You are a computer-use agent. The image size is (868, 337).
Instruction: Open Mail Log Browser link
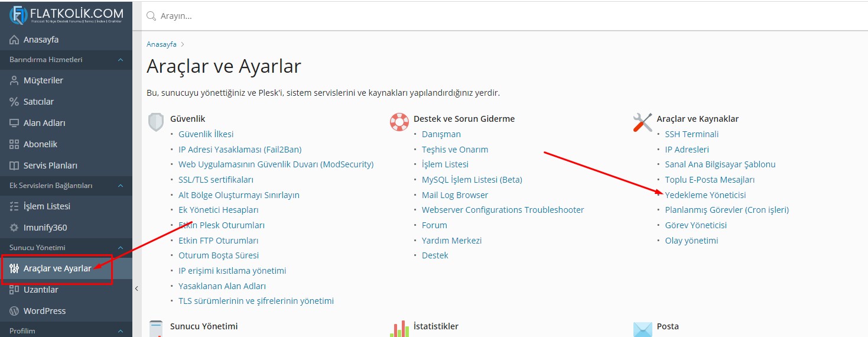pyautogui.click(x=455, y=195)
